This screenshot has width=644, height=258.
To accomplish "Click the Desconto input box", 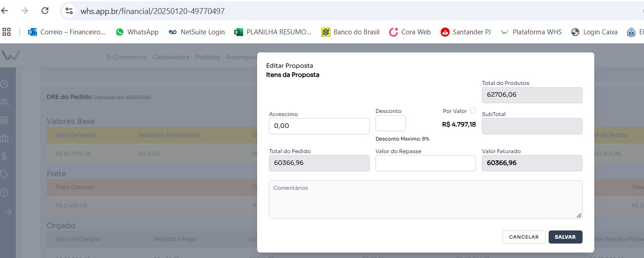I will point(390,123).
